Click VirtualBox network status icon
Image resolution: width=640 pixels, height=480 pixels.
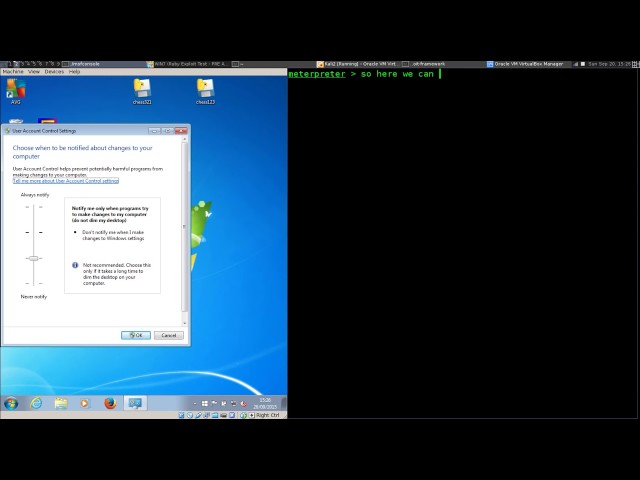pos(207,415)
